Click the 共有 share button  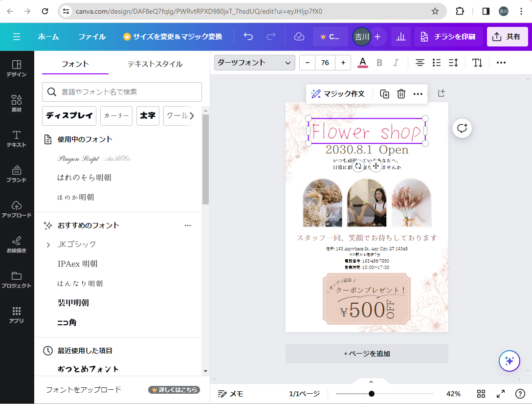click(x=507, y=37)
